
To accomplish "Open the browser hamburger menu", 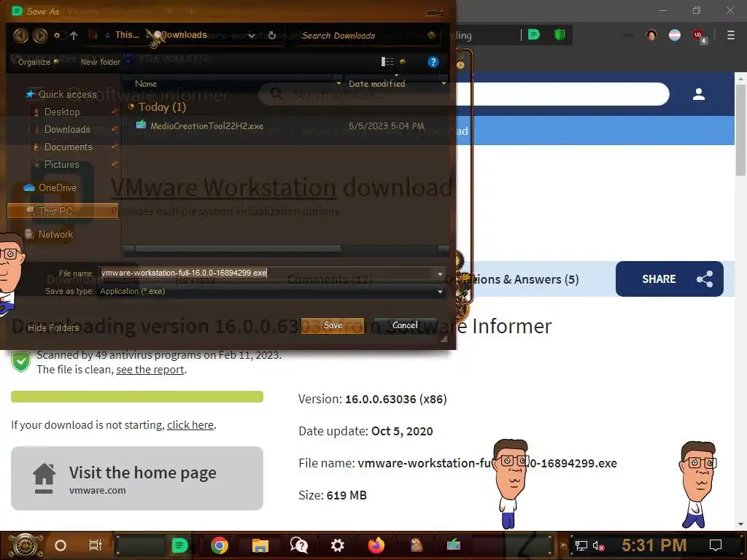I will (x=730, y=35).
